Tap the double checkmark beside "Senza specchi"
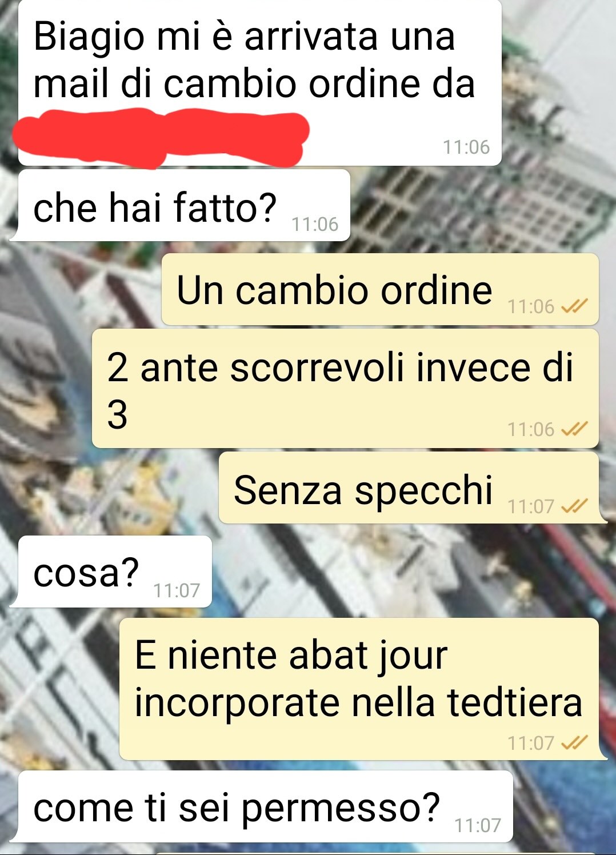This screenshot has height=855, width=616. pos(574,506)
